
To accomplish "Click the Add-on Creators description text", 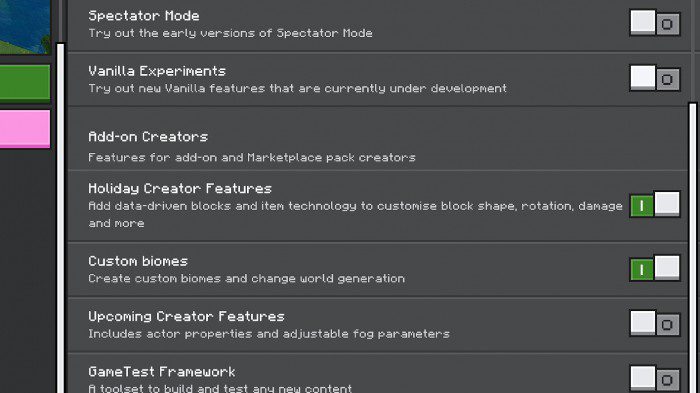I will pyautogui.click(x=252, y=157).
